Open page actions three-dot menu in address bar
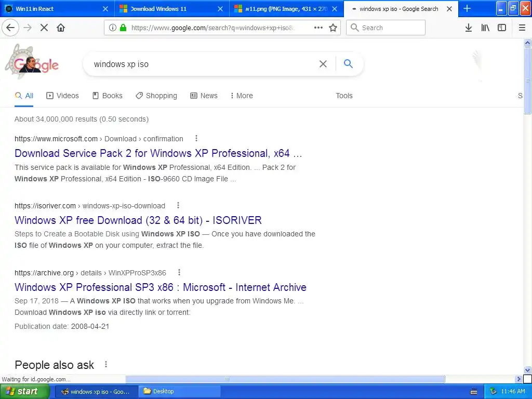The height and width of the screenshot is (399, 532). pos(318,28)
